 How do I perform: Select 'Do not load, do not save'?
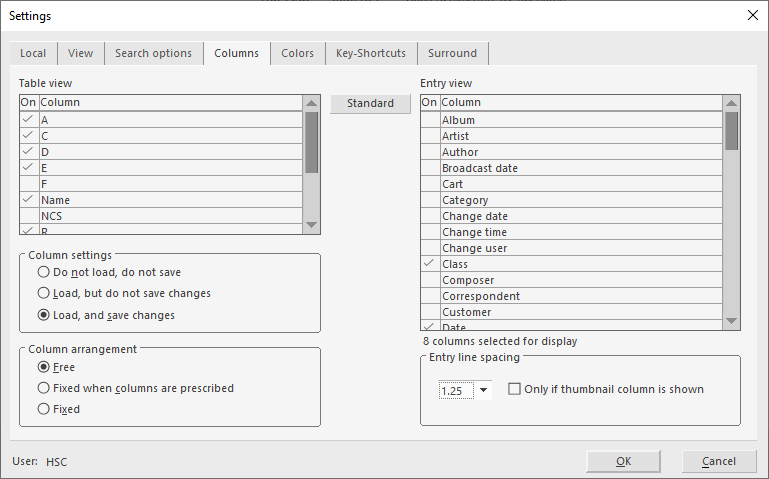(x=43, y=272)
